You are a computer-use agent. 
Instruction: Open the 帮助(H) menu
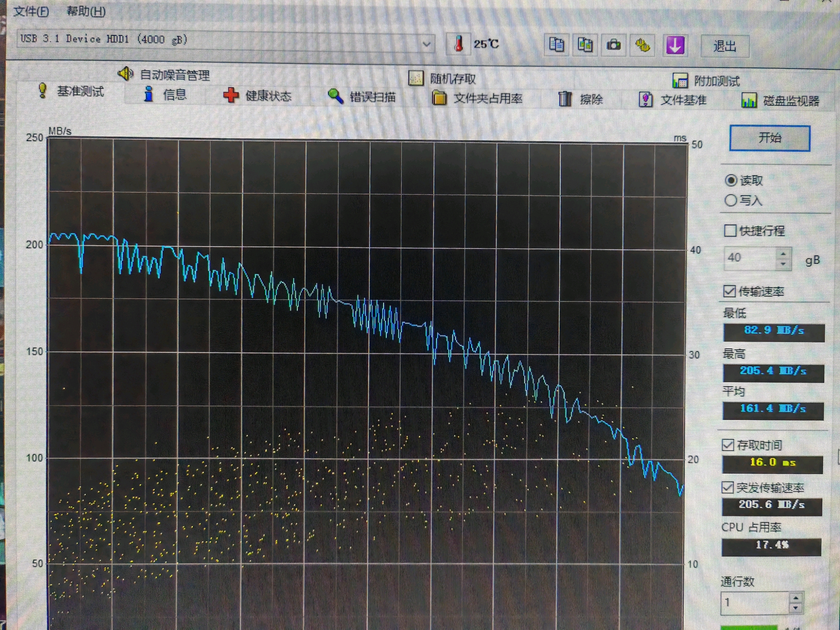pos(86,11)
